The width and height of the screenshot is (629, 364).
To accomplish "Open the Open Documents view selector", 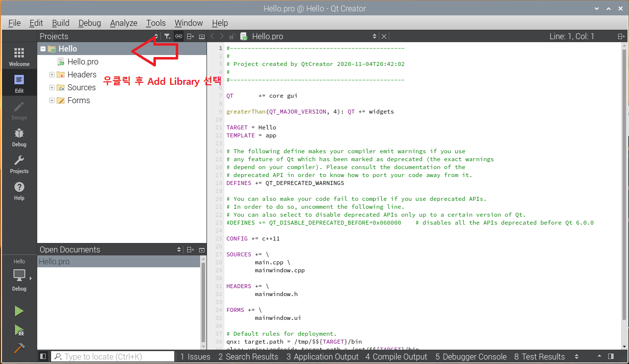I will (179, 249).
